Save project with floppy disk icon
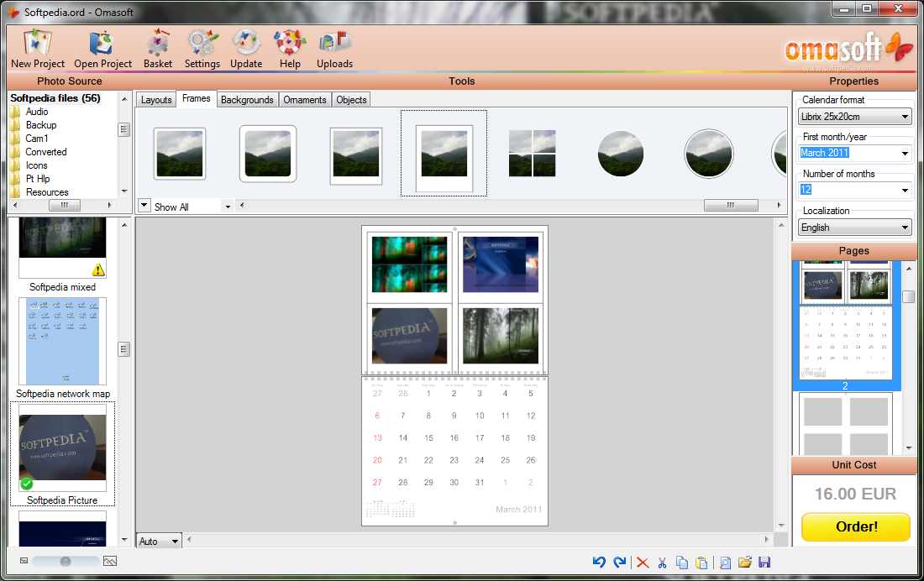924x581 pixels. pos(764,563)
